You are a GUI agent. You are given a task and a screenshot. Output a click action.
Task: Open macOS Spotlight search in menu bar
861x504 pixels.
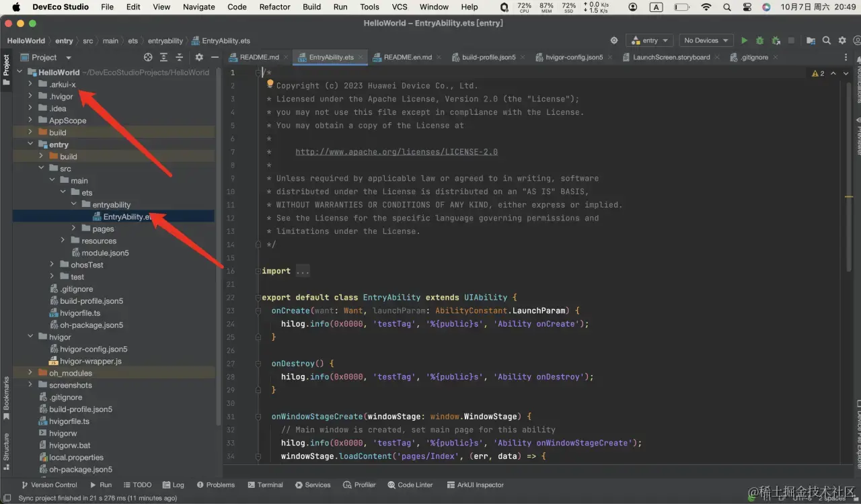coord(726,7)
